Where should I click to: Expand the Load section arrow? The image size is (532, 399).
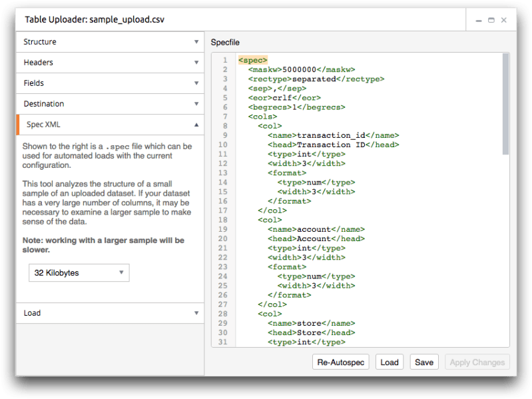[x=196, y=313]
